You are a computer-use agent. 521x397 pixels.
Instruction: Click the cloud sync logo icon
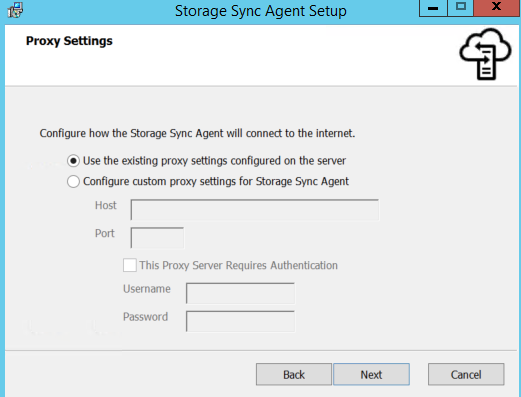(485, 54)
